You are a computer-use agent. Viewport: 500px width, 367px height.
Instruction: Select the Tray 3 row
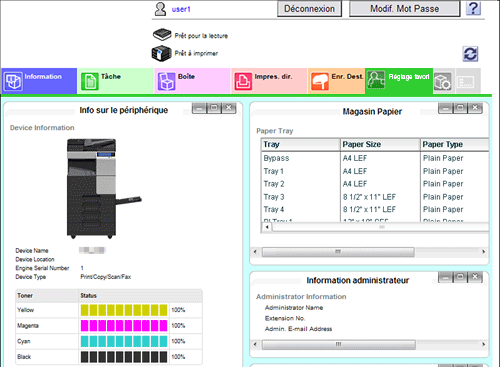[x=375, y=197]
